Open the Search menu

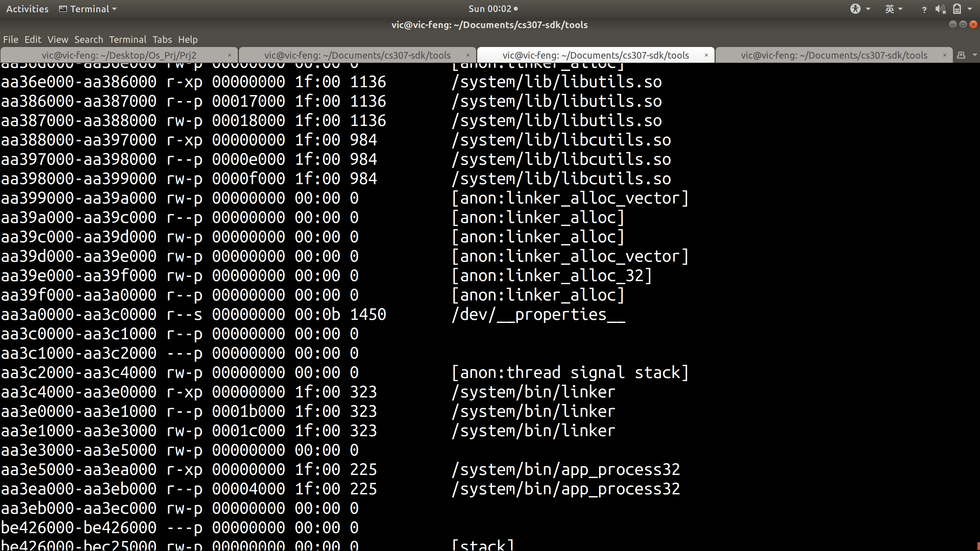pos(88,40)
